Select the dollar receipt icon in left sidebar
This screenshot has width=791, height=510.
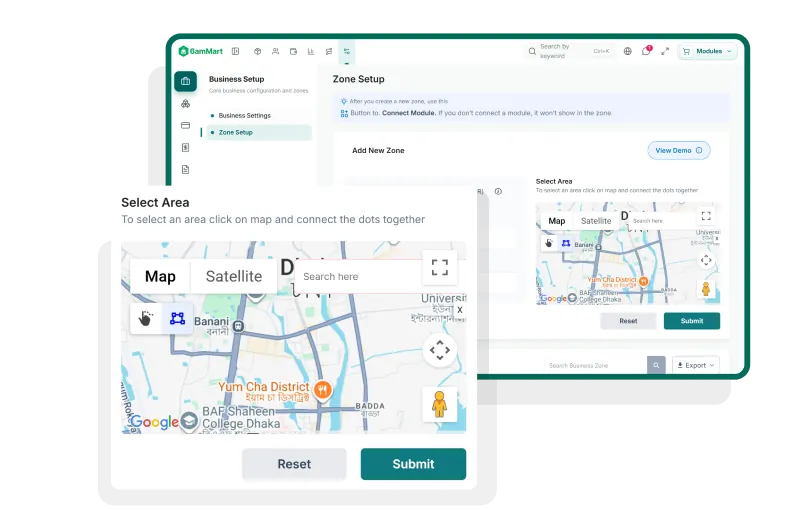(x=186, y=147)
